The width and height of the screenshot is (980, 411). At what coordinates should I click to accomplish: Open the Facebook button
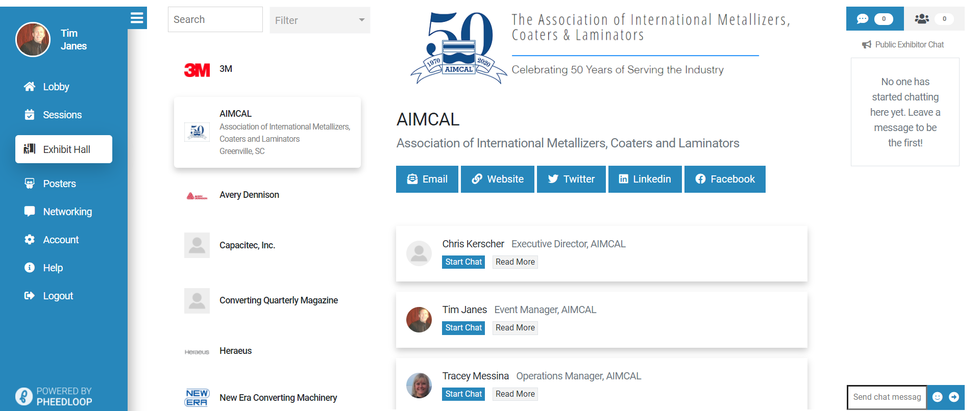click(725, 179)
